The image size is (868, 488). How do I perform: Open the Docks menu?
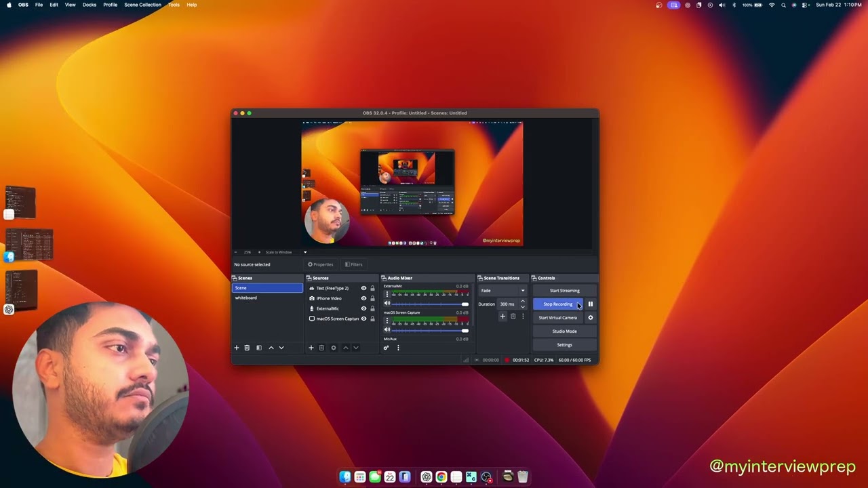point(89,5)
